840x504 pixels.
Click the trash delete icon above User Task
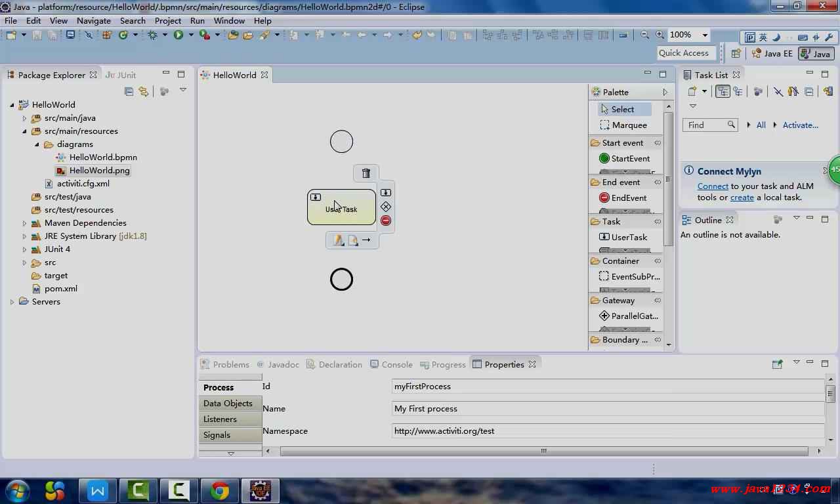[x=366, y=173]
